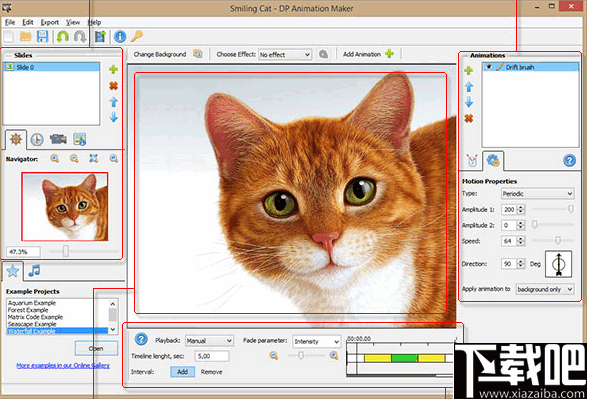The height and width of the screenshot is (399, 589).
Task: Open the Fade parameter Intensity dropdown
Action: tap(316, 341)
